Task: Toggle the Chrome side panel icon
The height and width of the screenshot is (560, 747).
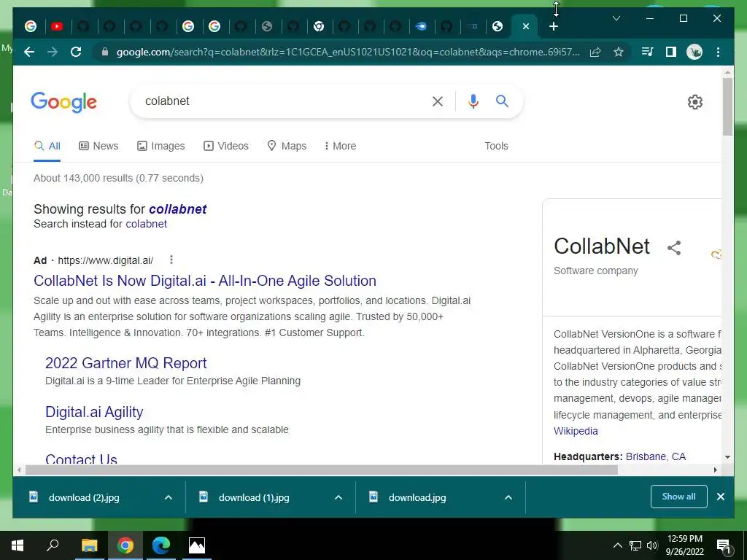Action: click(671, 52)
